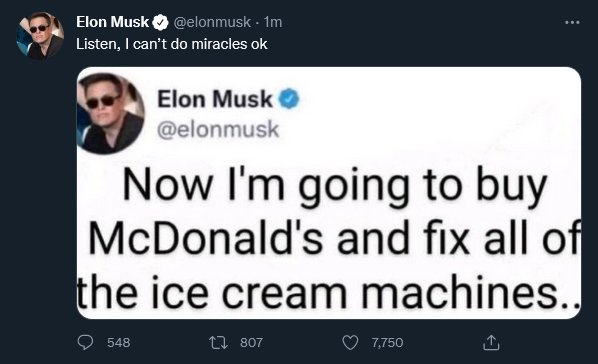The height and width of the screenshot is (364, 598).
Task: Open the tweet via the 1m timestamp
Action: [x=273, y=22]
